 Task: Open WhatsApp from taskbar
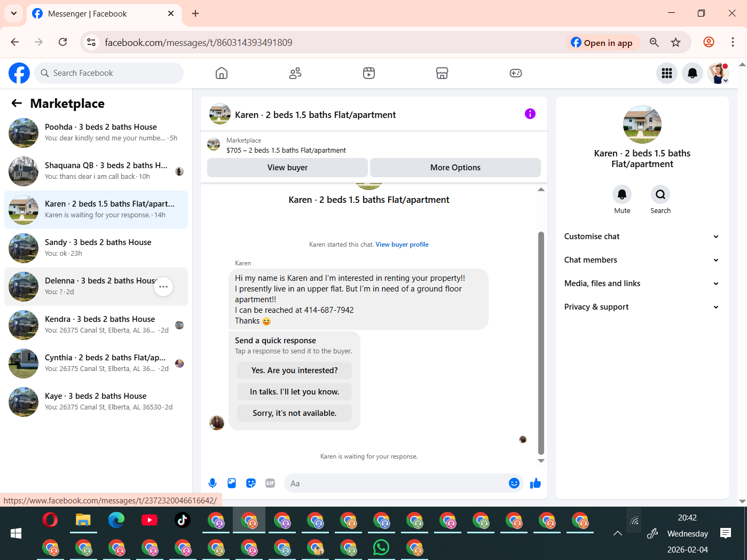381,547
